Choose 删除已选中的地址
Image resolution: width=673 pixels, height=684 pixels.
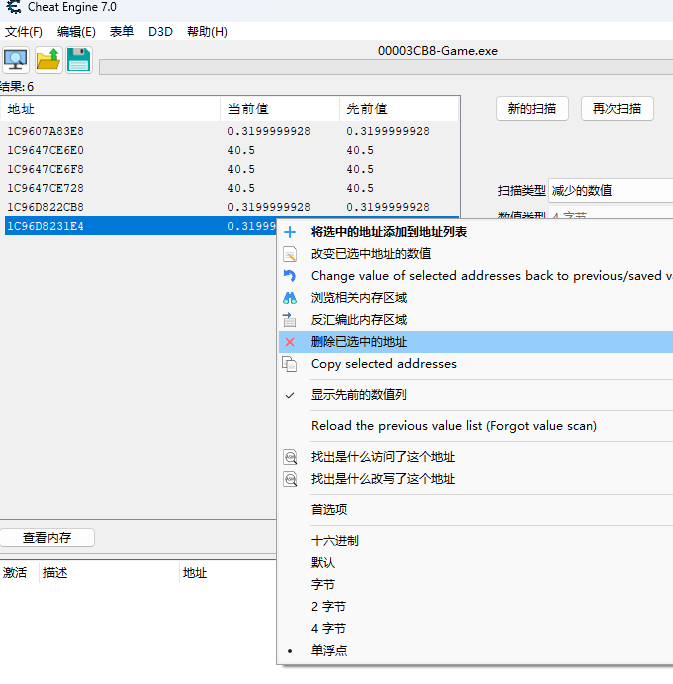coord(475,342)
